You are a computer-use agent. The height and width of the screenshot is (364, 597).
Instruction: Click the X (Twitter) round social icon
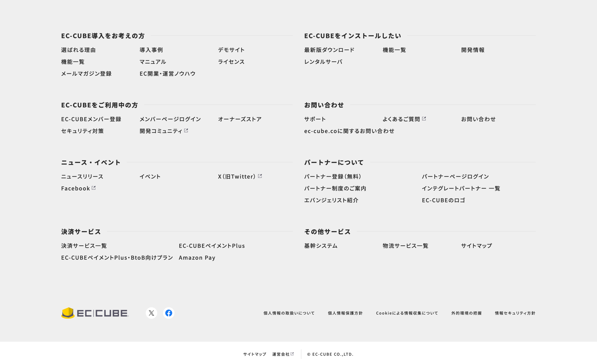[x=151, y=313]
